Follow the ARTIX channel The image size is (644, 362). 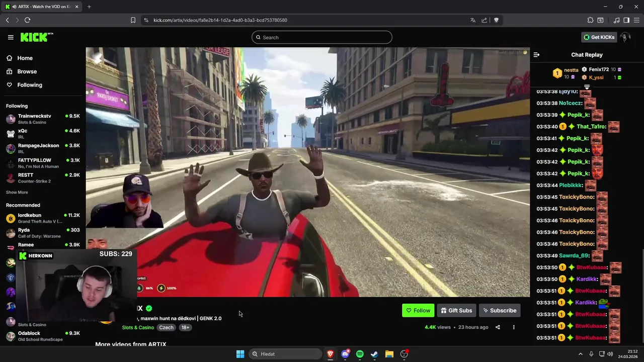[x=418, y=310]
